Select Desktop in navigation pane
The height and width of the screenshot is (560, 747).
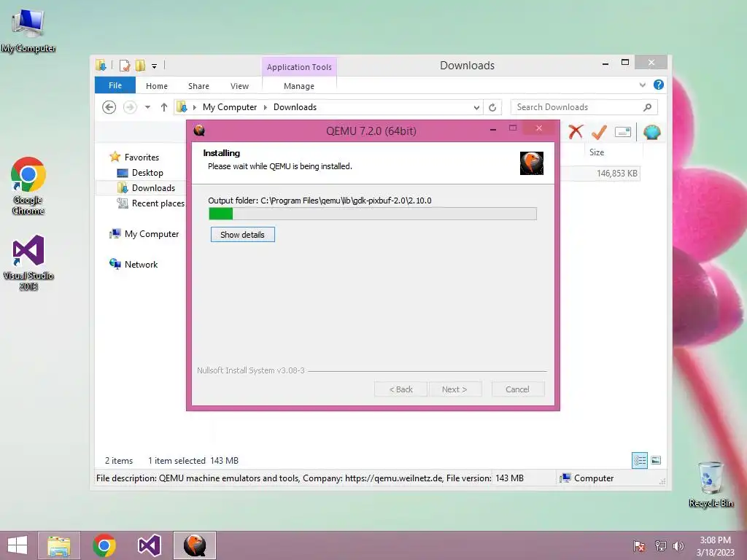click(147, 173)
